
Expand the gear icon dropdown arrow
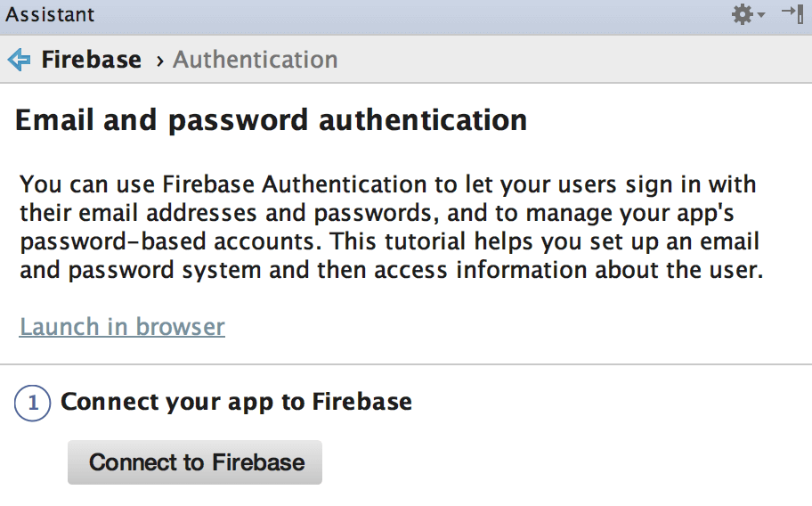click(760, 15)
